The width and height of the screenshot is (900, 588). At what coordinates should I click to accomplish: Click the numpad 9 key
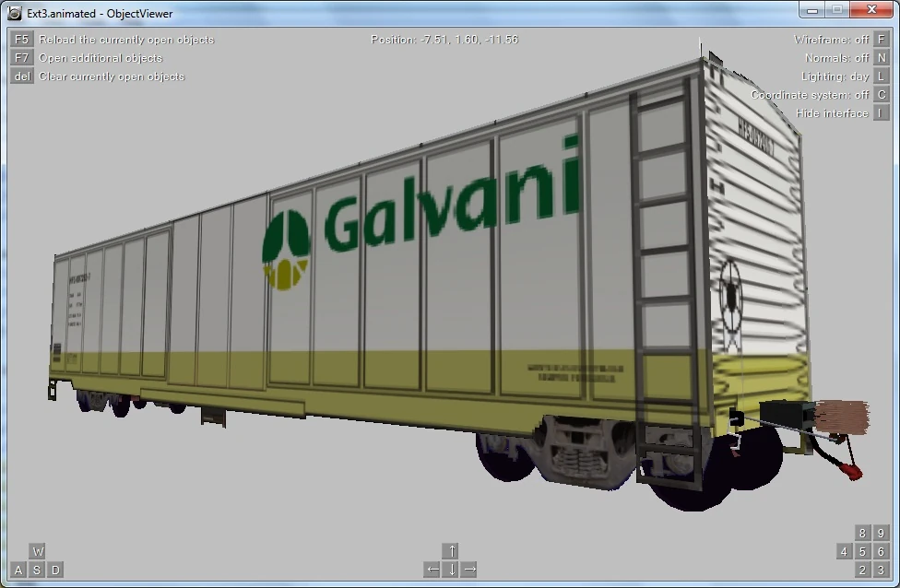881,533
